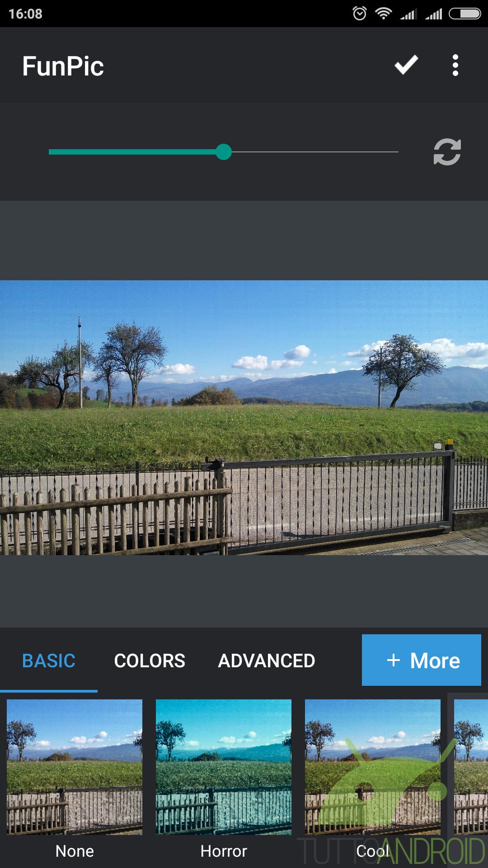Tap the first signal strength icon
Screen dimensions: 488x868
pyautogui.click(x=408, y=14)
